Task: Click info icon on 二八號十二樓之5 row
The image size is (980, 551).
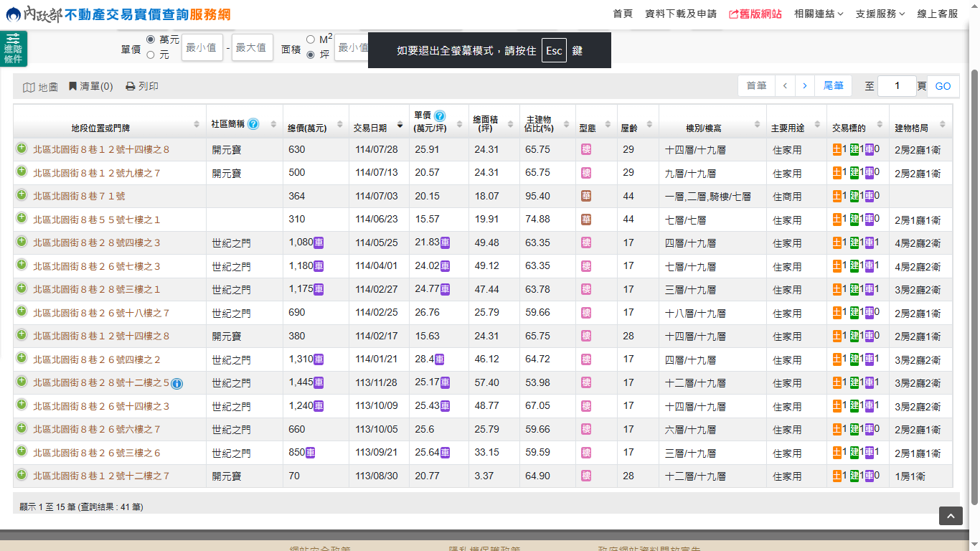Action: (177, 384)
